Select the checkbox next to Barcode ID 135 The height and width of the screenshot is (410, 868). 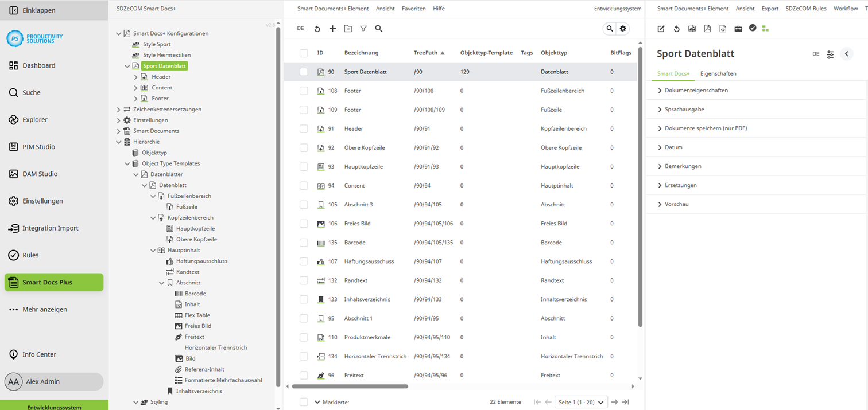coord(304,242)
